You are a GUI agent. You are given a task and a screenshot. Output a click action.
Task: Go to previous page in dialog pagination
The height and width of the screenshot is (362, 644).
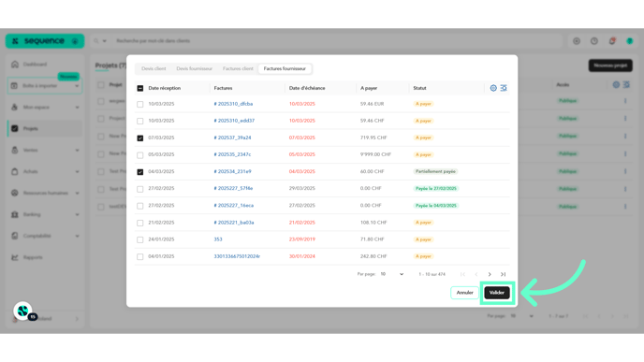click(476, 274)
